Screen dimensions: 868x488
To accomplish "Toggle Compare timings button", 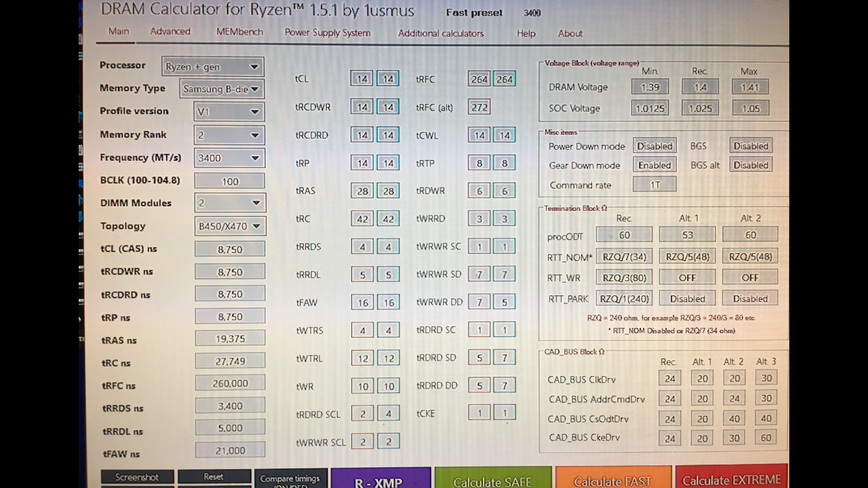I will (x=291, y=479).
